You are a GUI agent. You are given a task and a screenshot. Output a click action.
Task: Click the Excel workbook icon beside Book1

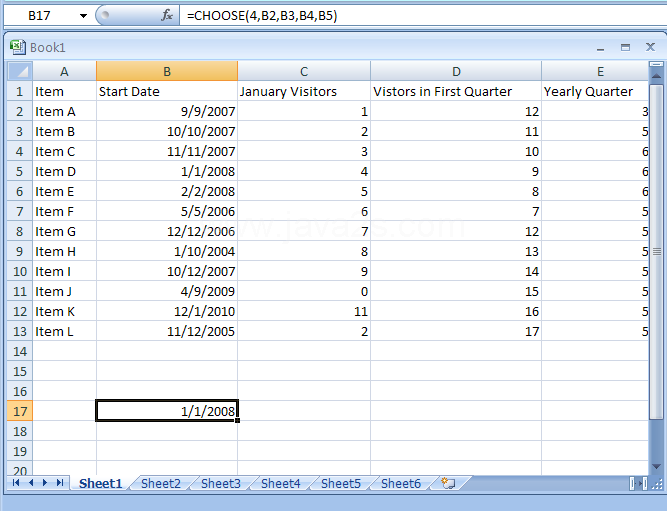click(x=18, y=47)
